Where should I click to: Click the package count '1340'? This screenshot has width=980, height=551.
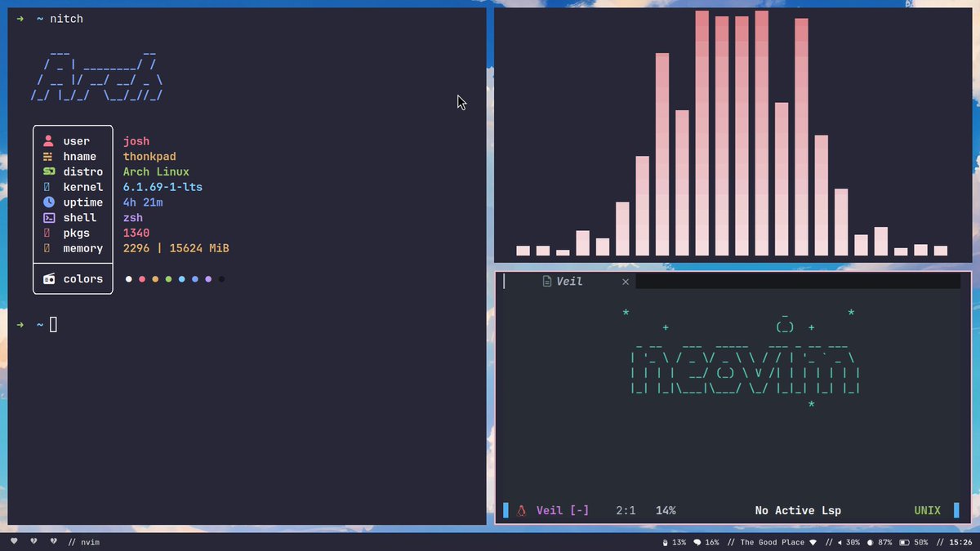[136, 233]
